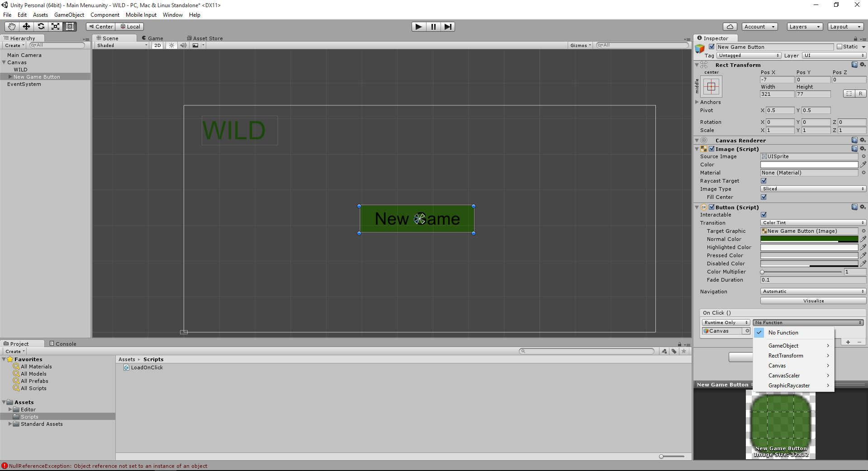Switch to the Asset Store tab
Viewport: 868px width, 471px height.
coord(204,38)
